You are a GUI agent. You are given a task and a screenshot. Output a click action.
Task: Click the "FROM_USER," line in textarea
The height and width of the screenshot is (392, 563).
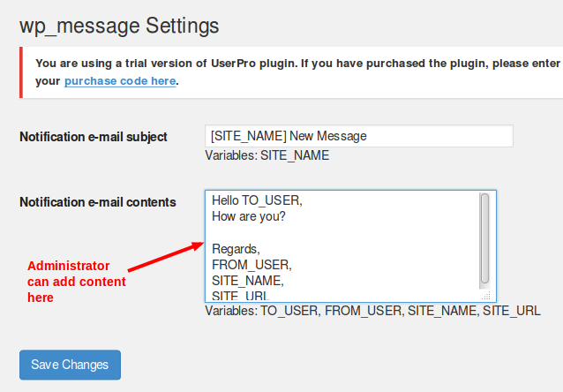pyautogui.click(x=251, y=264)
